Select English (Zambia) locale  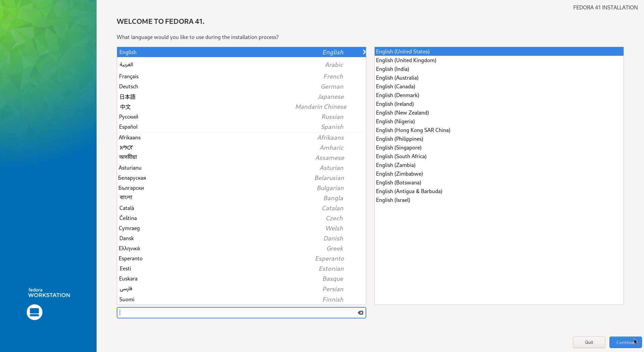coord(499,165)
